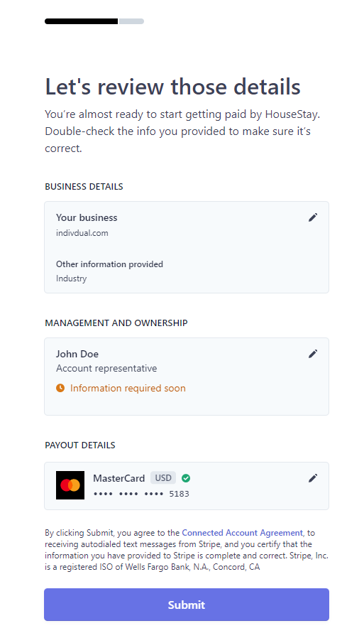This screenshot has height=638, width=364.
Task: Edit business details with pencil icon
Action: pos(312,217)
